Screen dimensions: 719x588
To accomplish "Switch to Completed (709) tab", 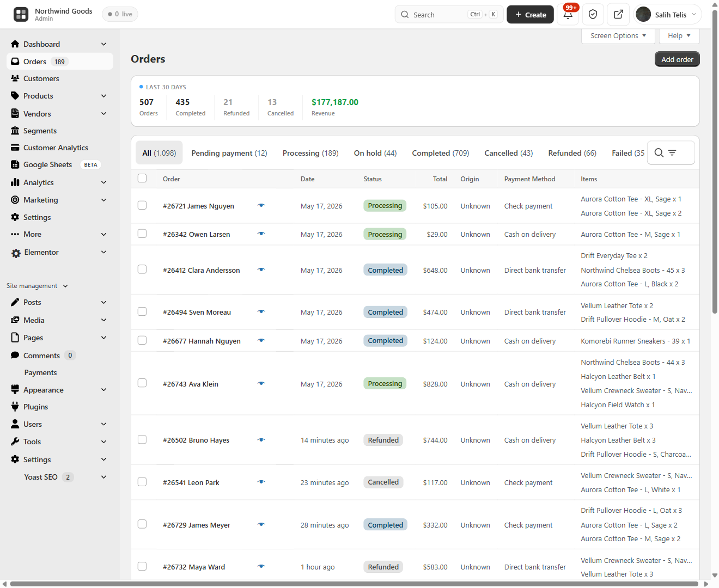I will pos(441,153).
